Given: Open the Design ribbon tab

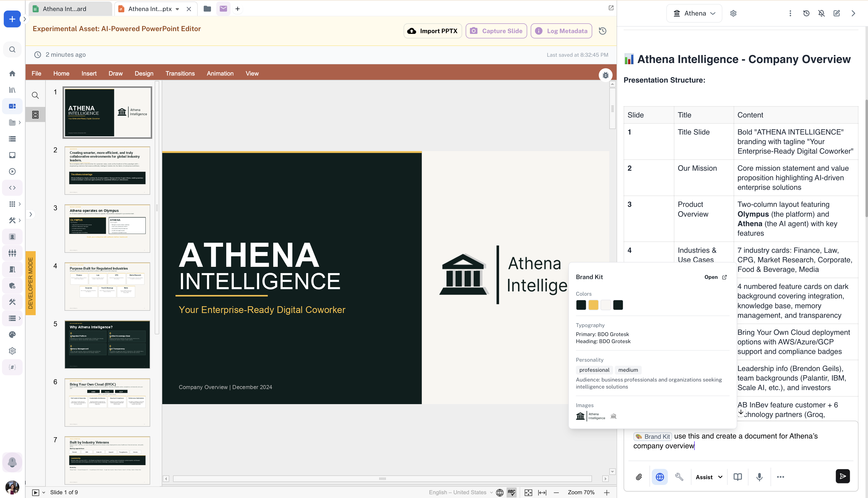Looking at the screenshot, I should click(144, 74).
